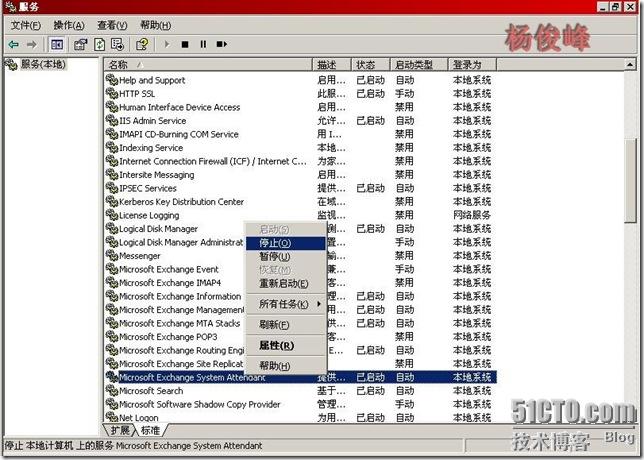Open the 帮助(H) menu in menu bar
Image resolution: width=644 pixels, height=460 pixels.
pyautogui.click(x=156, y=25)
